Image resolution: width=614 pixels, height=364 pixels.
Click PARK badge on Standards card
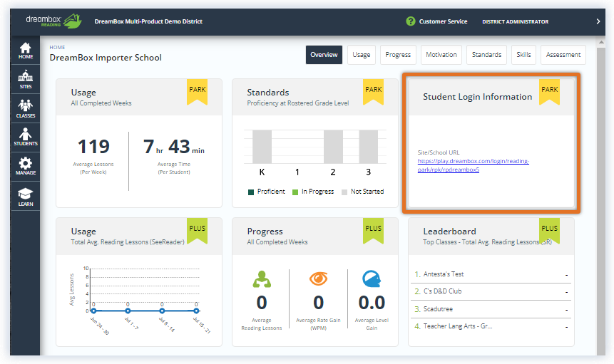[373, 93]
